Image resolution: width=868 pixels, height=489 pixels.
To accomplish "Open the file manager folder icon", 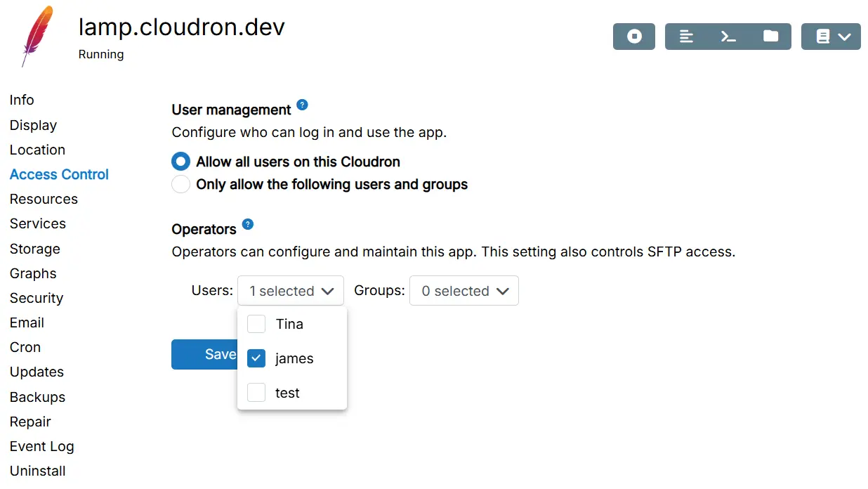I will [x=770, y=37].
